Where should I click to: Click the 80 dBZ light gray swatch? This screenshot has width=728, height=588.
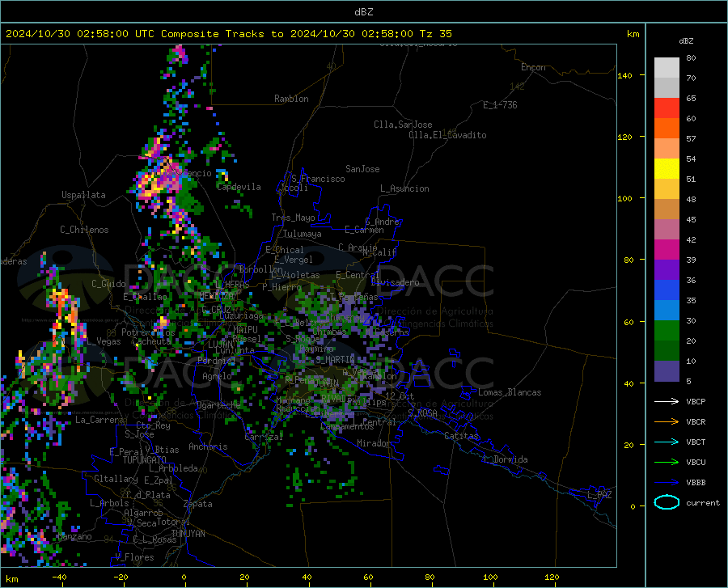coord(667,67)
